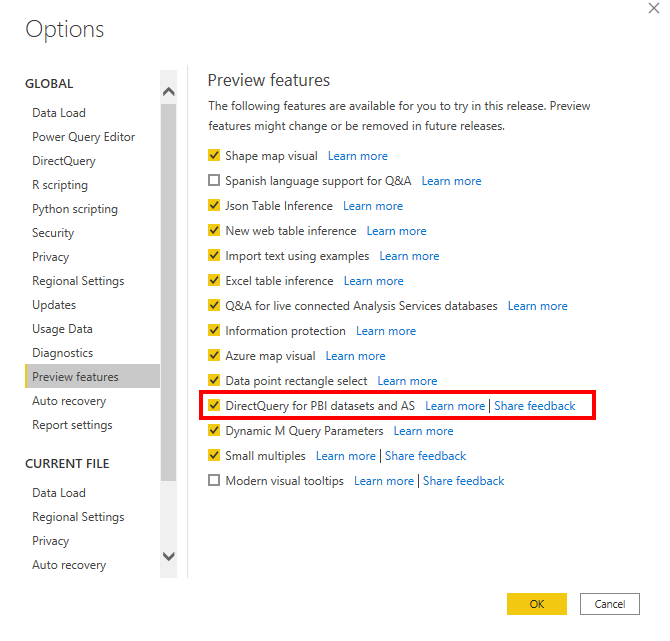Confirm options with OK button
670x641 pixels.
(x=537, y=604)
